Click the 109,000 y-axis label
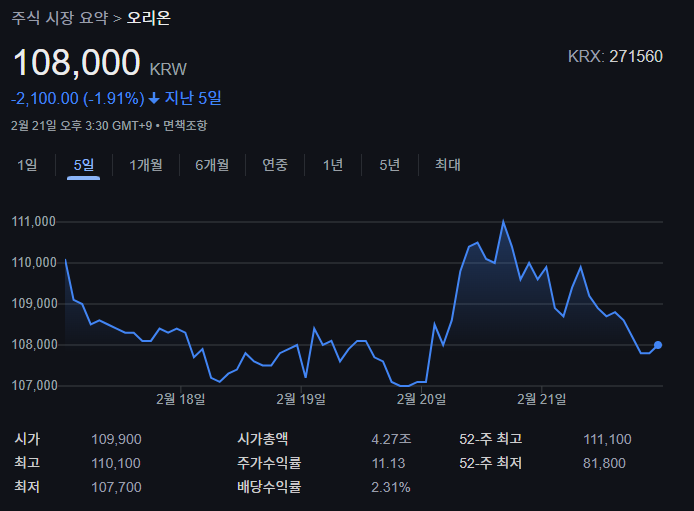This screenshot has height=511, width=694. [x=34, y=304]
